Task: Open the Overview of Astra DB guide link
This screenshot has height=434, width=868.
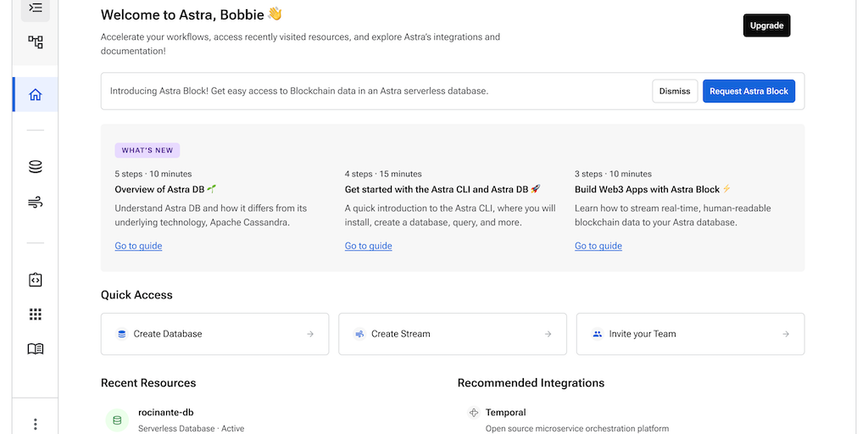Action: click(x=138, y=246)
